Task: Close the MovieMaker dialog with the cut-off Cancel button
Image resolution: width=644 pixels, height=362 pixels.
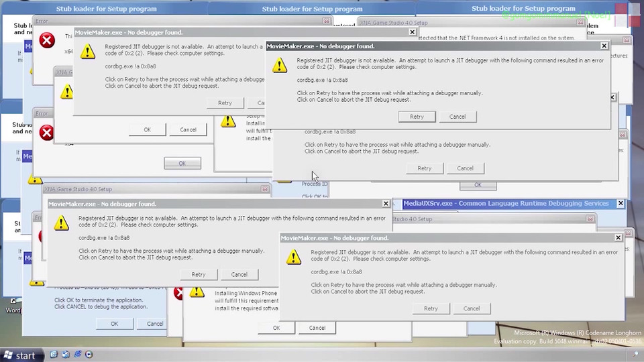Action: tap(413, 32)
